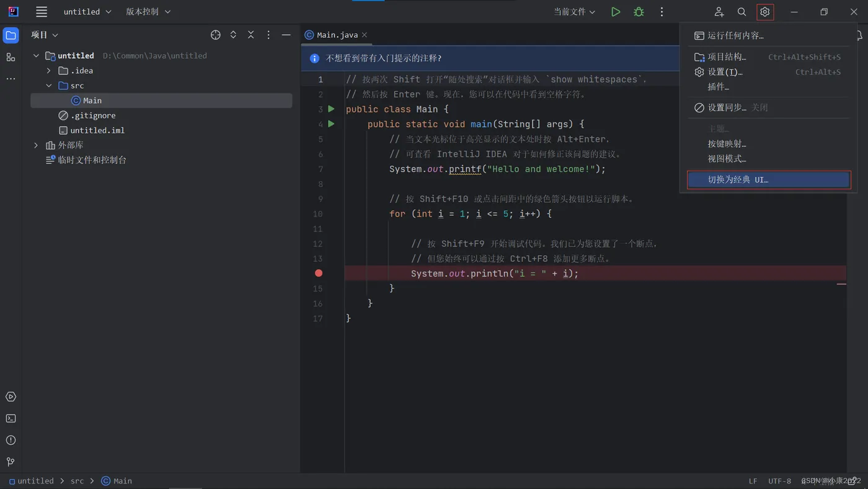Image resolution: width=868 pixels, height=489 pixels.
Task: Open the 项目 view selector dropdown
Action: tap(45, 35)
